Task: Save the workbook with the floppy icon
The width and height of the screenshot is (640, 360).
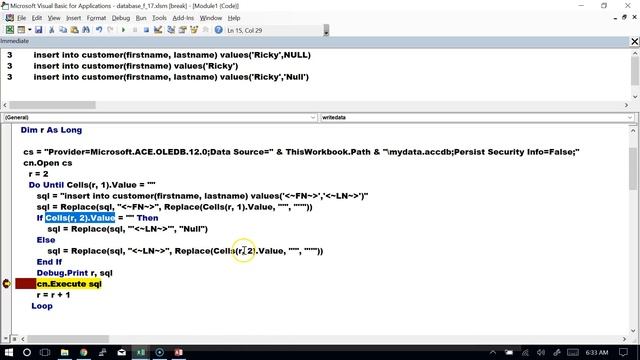Action: click(x=38, y=30)
